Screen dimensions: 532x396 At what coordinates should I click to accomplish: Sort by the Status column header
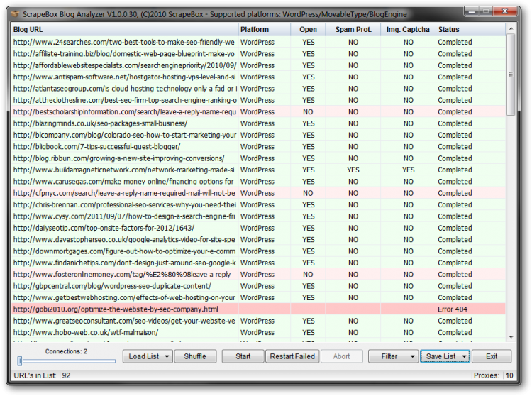point(470,29)
